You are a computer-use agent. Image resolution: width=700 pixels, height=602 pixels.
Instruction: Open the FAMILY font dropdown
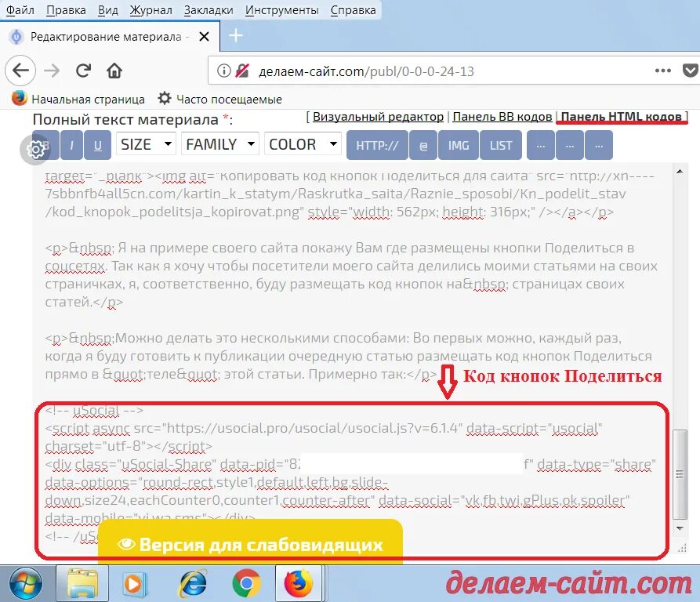click(x=220, y=143)
